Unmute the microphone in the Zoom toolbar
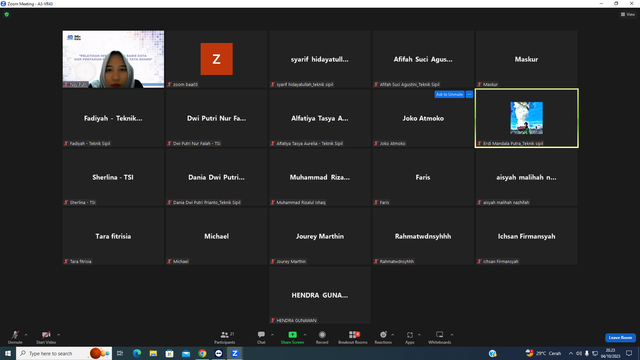This screenshot has width=640, height=360. (x=15, y=337)
